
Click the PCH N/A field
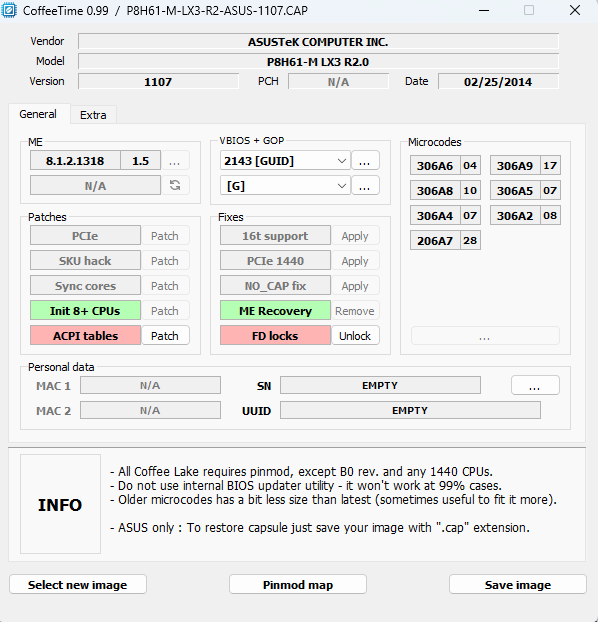click(338, 81)
